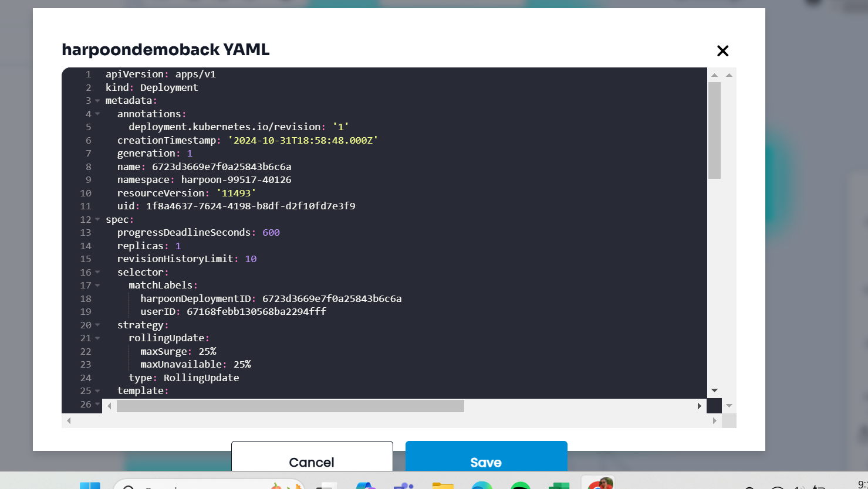Click the revisionHistoryLimit value 10
This screenshot has width=868, height=489.
(x=251, y=259)
